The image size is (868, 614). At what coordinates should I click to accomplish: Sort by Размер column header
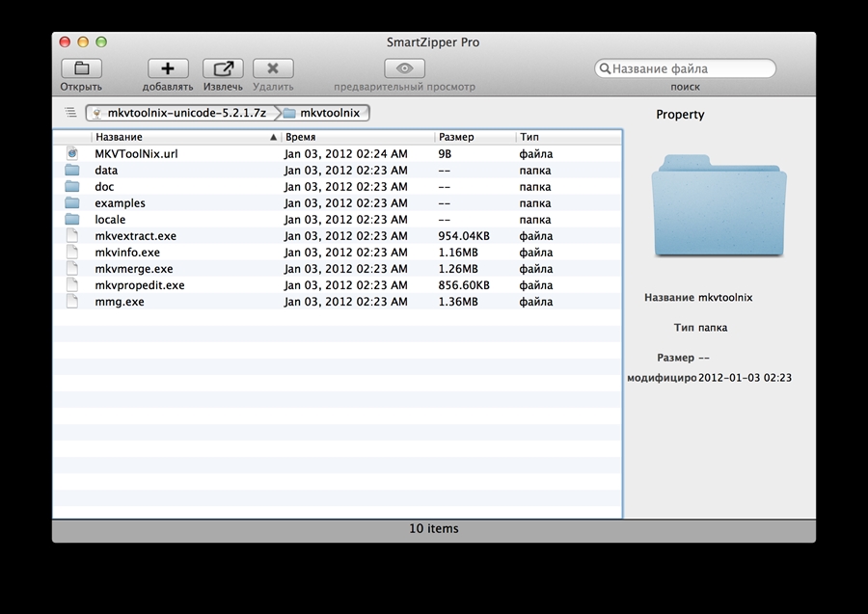coord(475,137)
